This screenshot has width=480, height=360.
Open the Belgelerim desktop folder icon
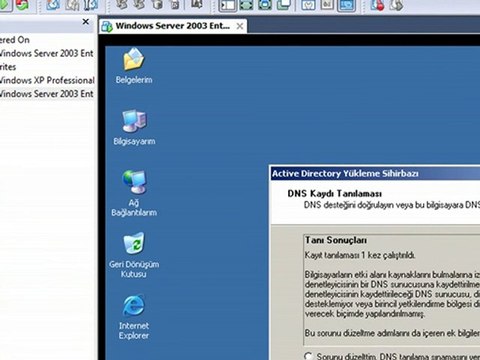click(134, 66)
